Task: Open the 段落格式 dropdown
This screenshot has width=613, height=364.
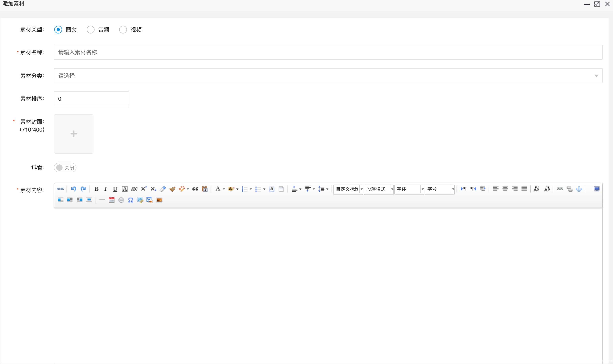Action: coord(378,189)
